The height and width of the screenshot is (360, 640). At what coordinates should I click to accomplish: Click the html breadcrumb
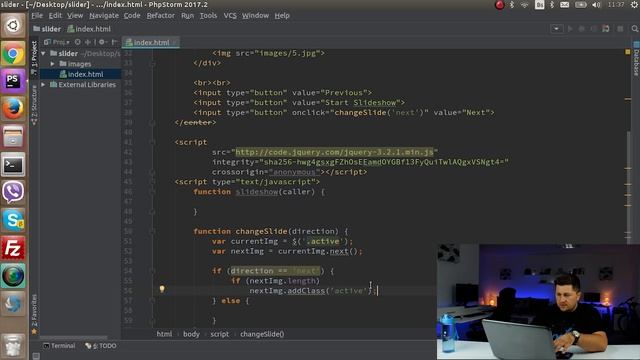(164, 334)
